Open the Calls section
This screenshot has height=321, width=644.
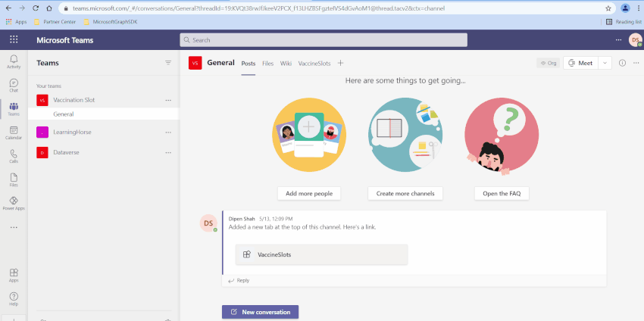point(14,157)
